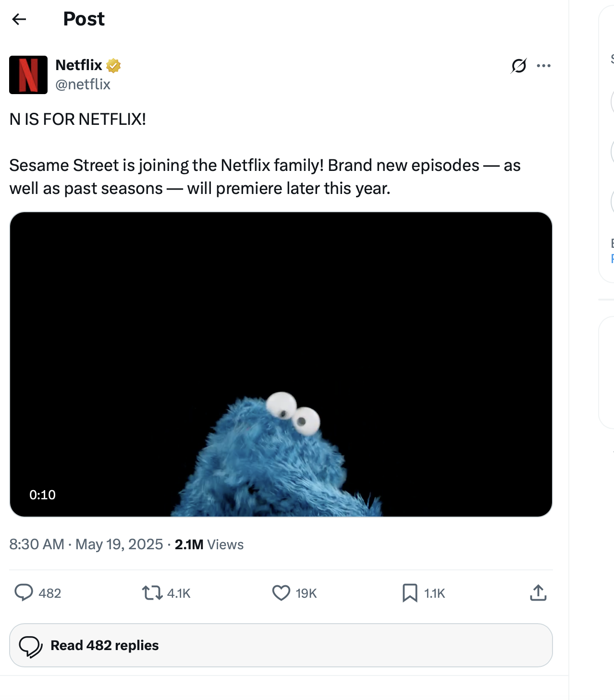Click the gold verified badge
Image resolution: width=614 pixels, height=700 pixels.
point(113,65)
